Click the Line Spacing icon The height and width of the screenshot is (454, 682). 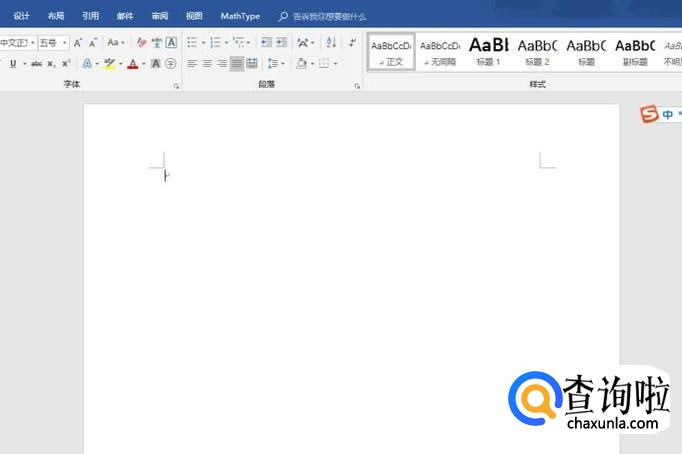[273, 64]
